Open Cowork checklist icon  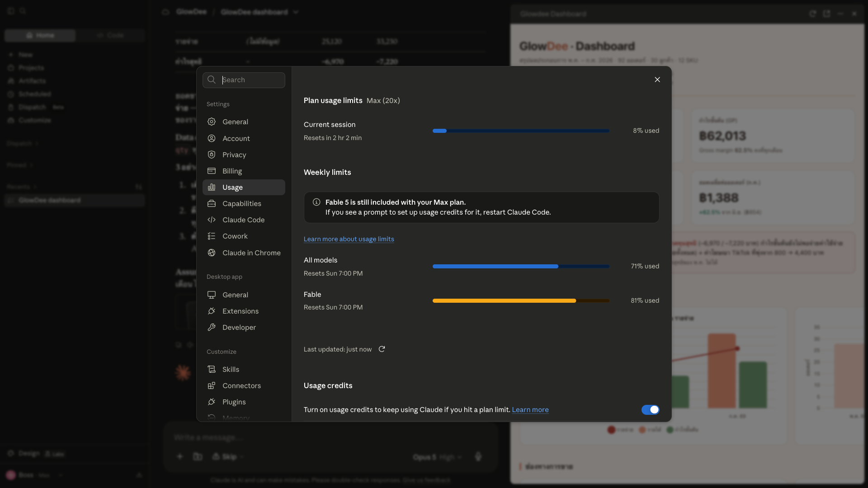(211, 236)
